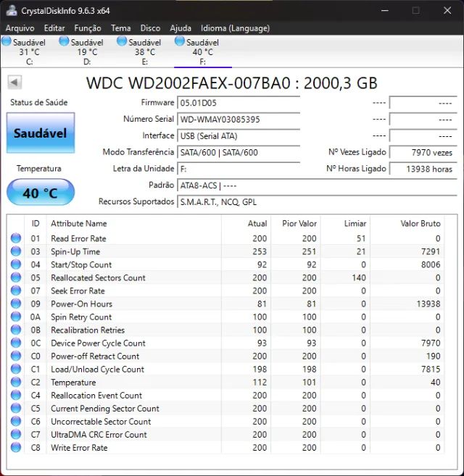Click the Recursos Suportados field S.M.A.R.T., NCQ, GPL

[x=317, y=202]
